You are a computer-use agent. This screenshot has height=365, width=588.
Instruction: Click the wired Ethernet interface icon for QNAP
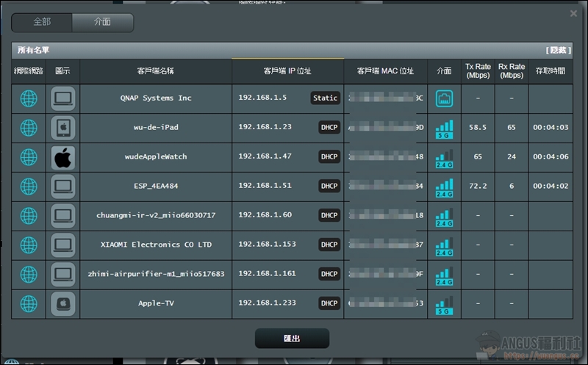(x=444, y=98)
